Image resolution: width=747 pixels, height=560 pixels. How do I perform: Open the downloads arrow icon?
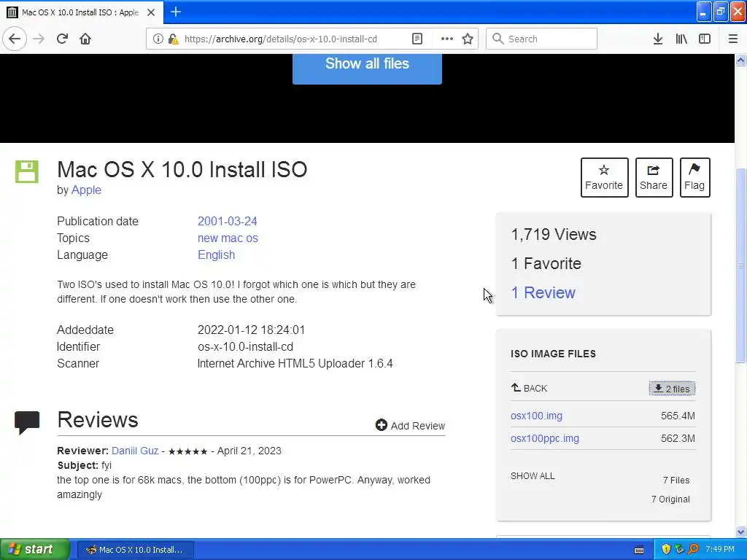click(658, 39)
